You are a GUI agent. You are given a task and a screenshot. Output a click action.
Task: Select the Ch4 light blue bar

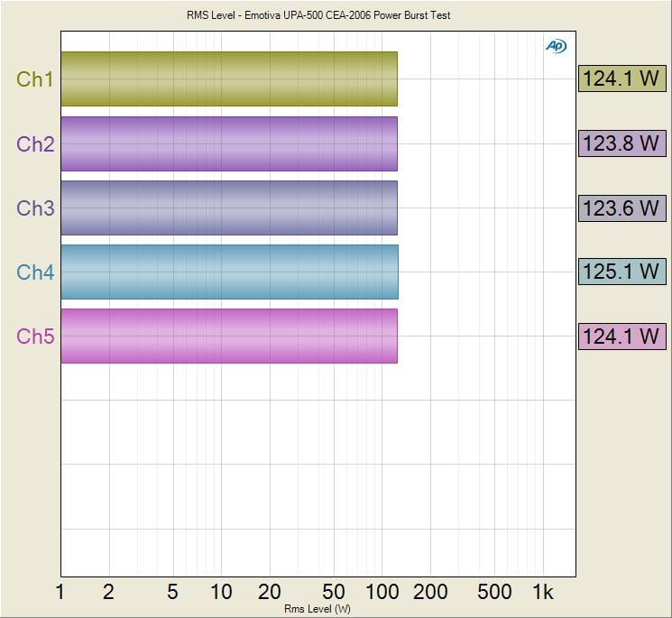(x=230, y=272)
